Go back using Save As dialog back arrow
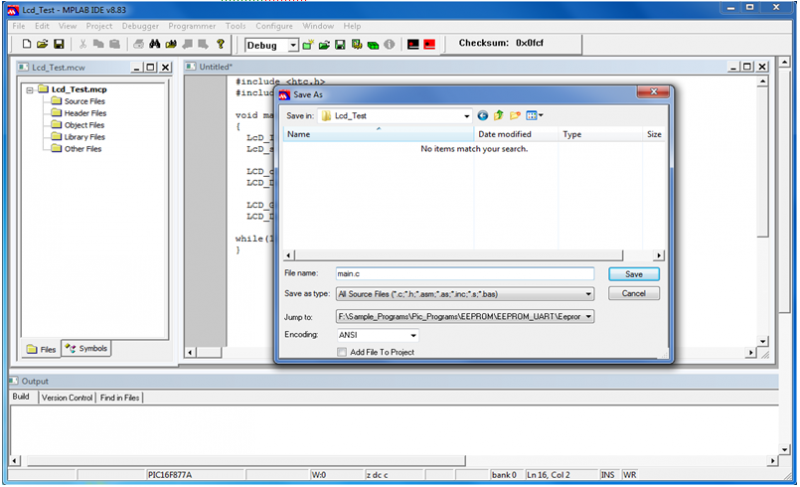Screen dimensions: 800x487 click(x=482, y=116)
